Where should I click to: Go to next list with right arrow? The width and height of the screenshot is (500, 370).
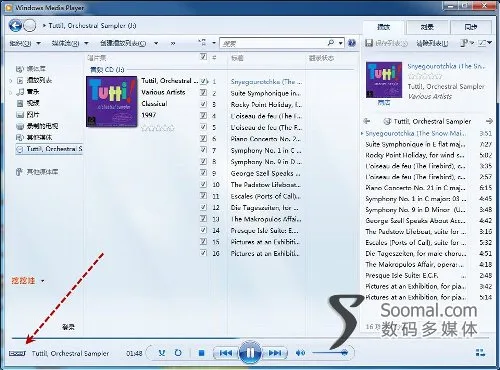click(x=489, y=121)
